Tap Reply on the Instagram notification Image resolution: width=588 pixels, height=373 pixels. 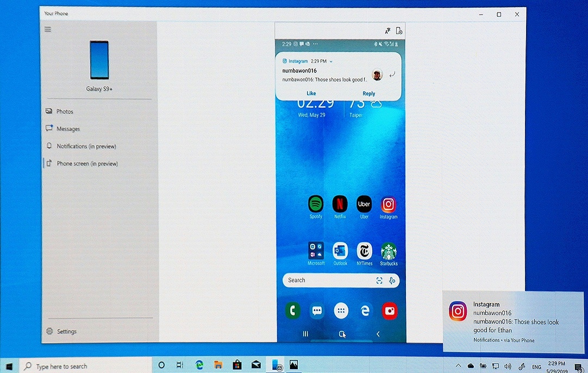coord(368,94)
